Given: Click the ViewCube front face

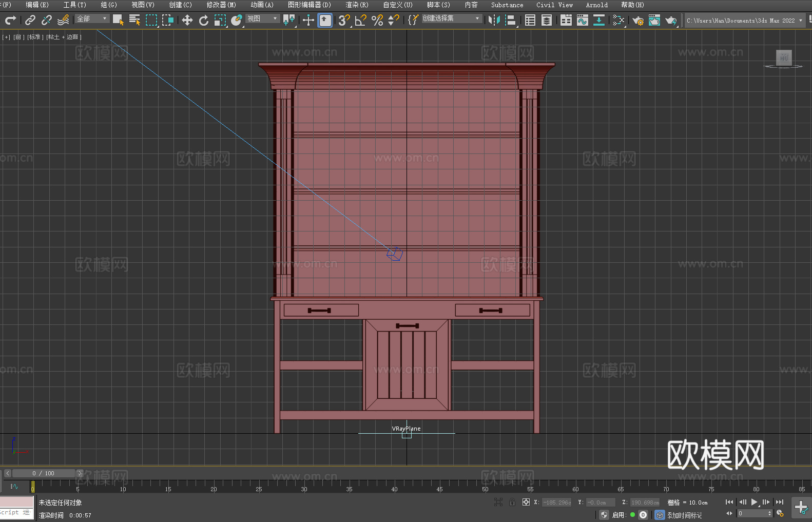Looking at the screenshot, I should click(784, 57).
